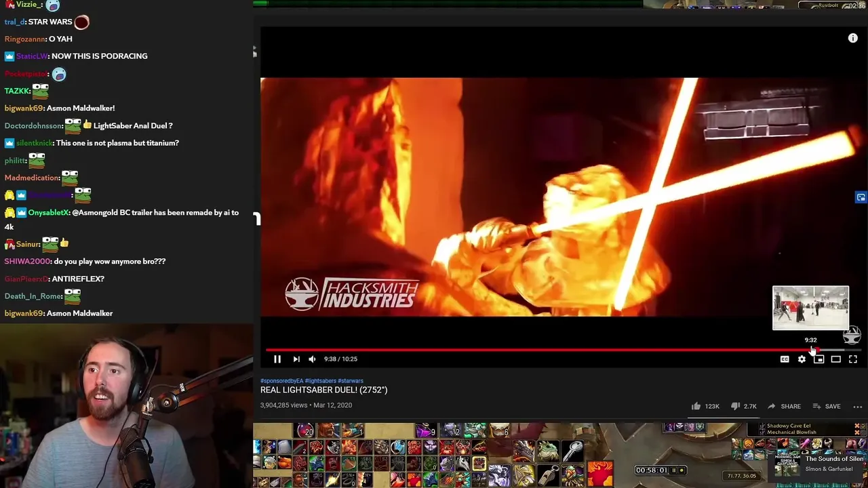Open chat user silentknick's profile
868x488 pixels.
pyautogui.click(x=34, y=143)
